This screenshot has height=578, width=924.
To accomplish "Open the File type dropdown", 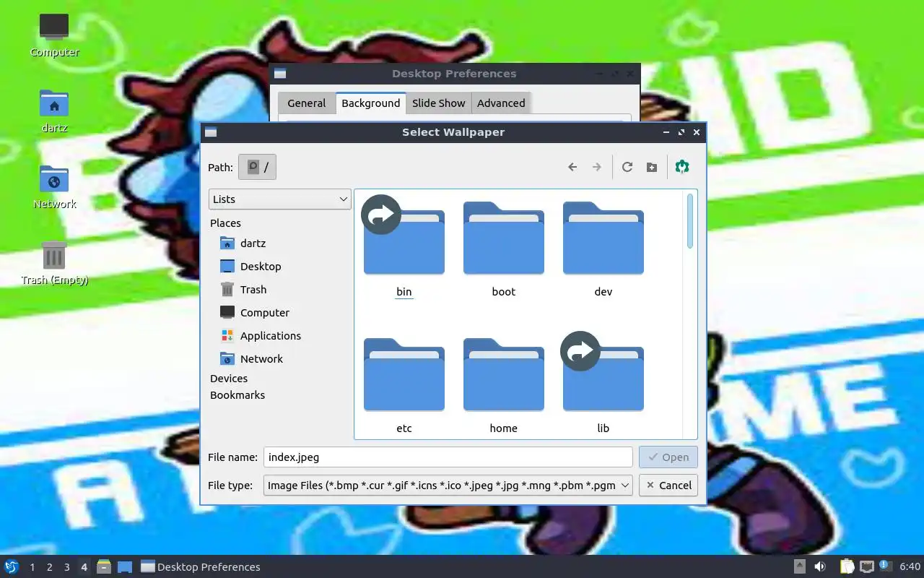I will point(448,486).
